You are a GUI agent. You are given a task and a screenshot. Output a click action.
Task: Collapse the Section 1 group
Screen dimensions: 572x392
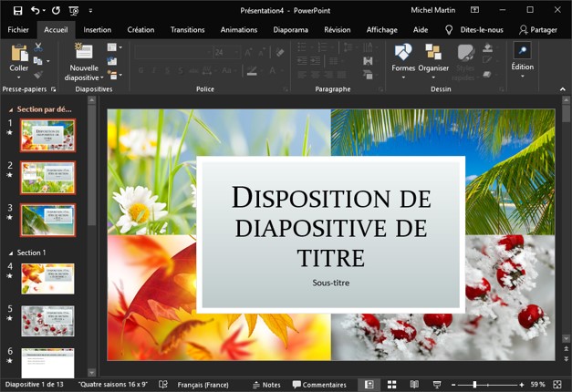11,253
